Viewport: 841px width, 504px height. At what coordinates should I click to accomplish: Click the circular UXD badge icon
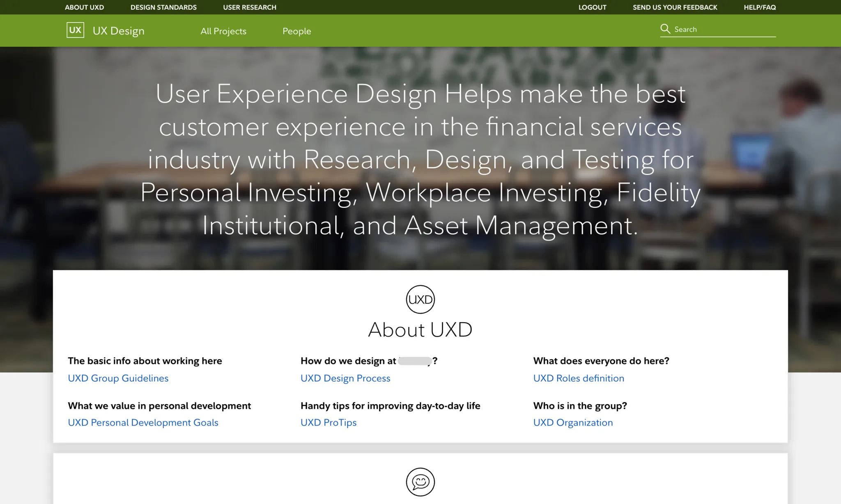coord(420,299)
